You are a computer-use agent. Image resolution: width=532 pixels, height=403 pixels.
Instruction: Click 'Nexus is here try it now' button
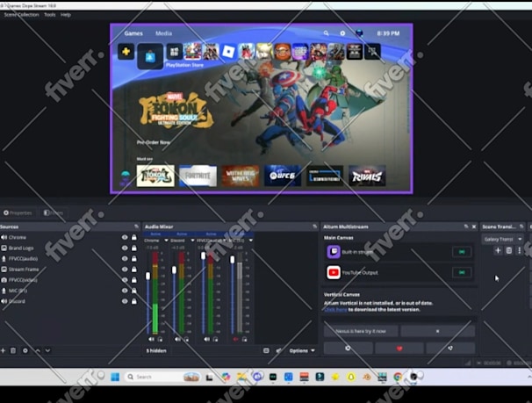[x=361, y=331]
